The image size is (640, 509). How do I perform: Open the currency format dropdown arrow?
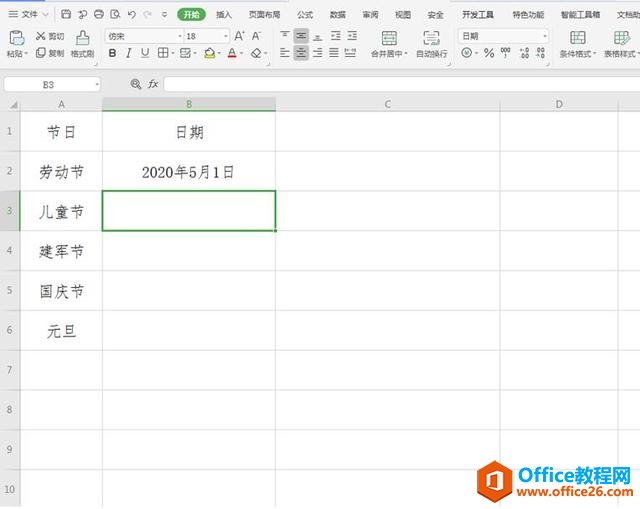(x=476, y=53)
